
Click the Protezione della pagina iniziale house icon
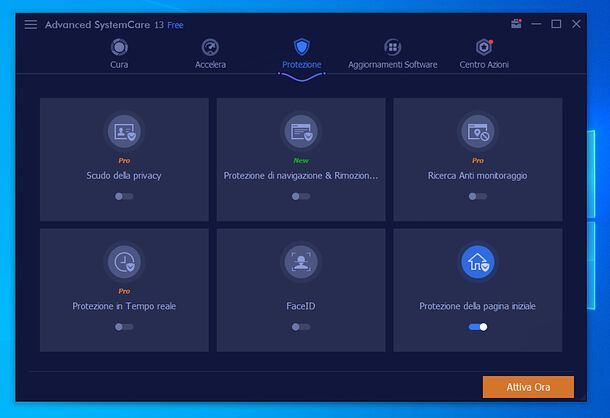coord(478,262)
